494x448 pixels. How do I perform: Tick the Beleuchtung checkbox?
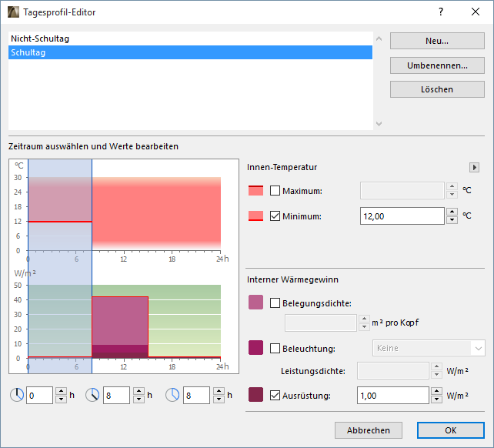point(275,349)
